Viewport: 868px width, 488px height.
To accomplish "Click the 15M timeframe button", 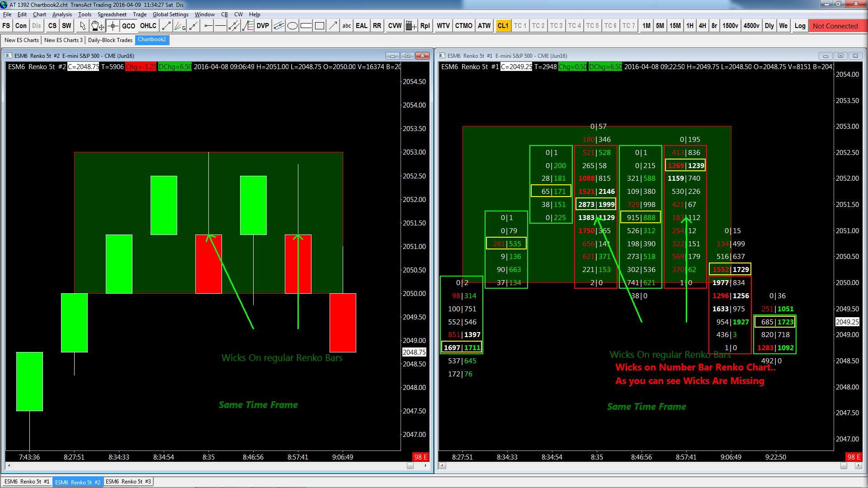I will coord(675,26).
